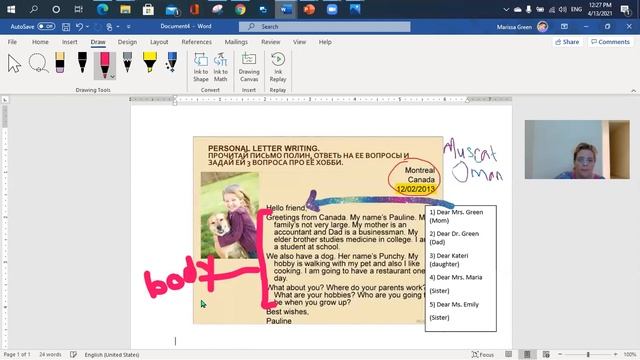The height and width of the screenshot is (360, 640).
Task: Open the 24 words count dialog
Action: 50,354
